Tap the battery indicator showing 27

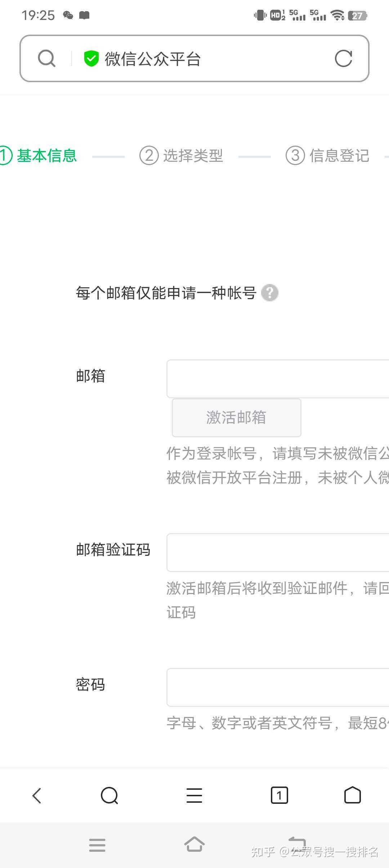pyautogui.click(x=358, y=15)
